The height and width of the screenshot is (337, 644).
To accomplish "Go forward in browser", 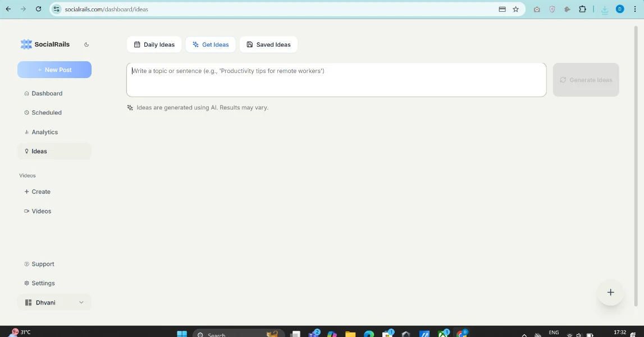I will pyautogui.click(x=23, y=9).
